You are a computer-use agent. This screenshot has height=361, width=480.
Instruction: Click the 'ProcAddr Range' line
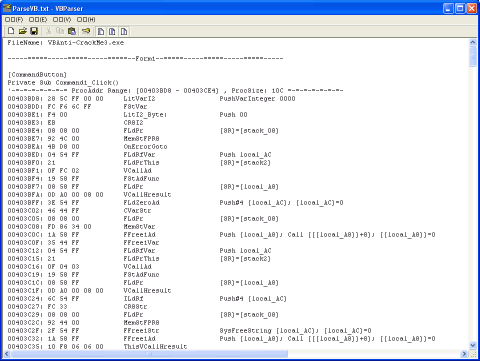point(175,91)
